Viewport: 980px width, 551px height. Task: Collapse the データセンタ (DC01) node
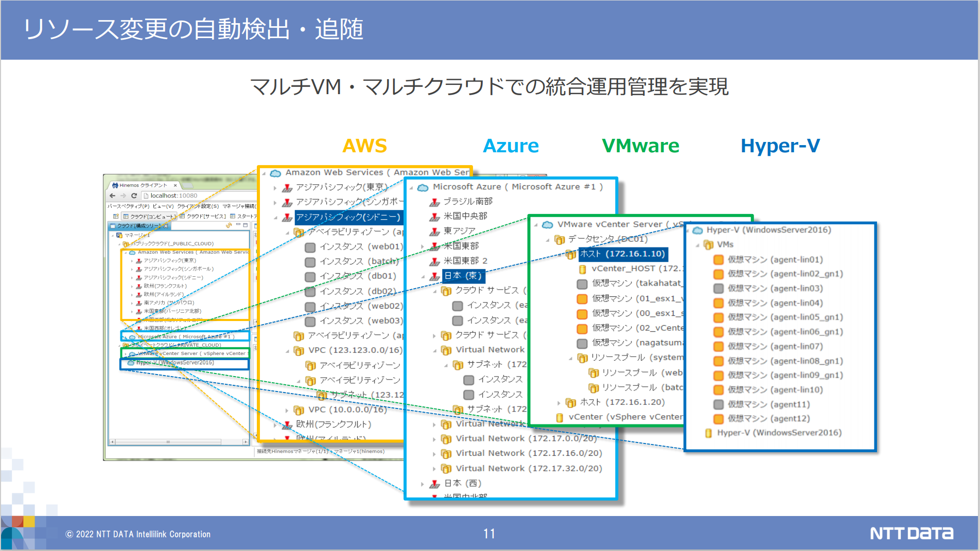coord(548,240)
